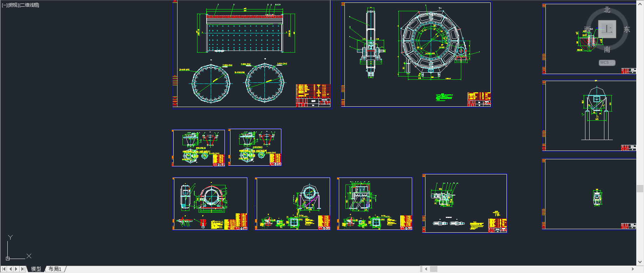644x273 pixels.
Task: Select the second small hopper drawing sheet
Action: [255, 147]
